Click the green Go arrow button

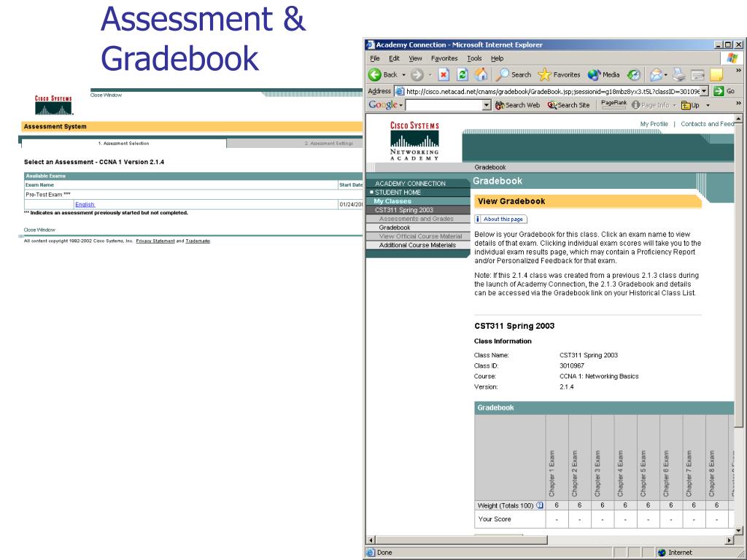point(719,91)
